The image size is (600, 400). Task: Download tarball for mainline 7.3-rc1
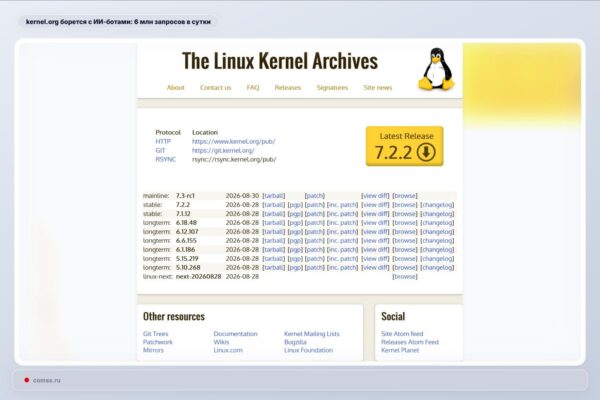pyautogui.click(x=274, y=196)
